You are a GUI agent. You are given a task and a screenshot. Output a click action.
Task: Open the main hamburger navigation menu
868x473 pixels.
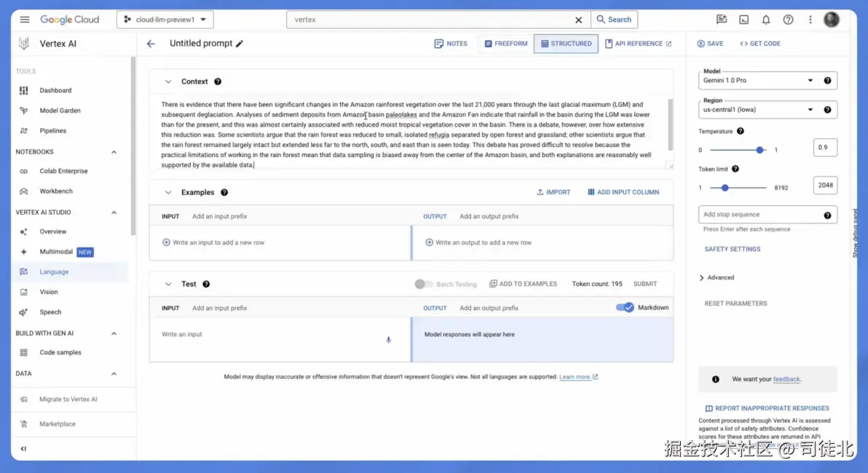coord(24,20)
